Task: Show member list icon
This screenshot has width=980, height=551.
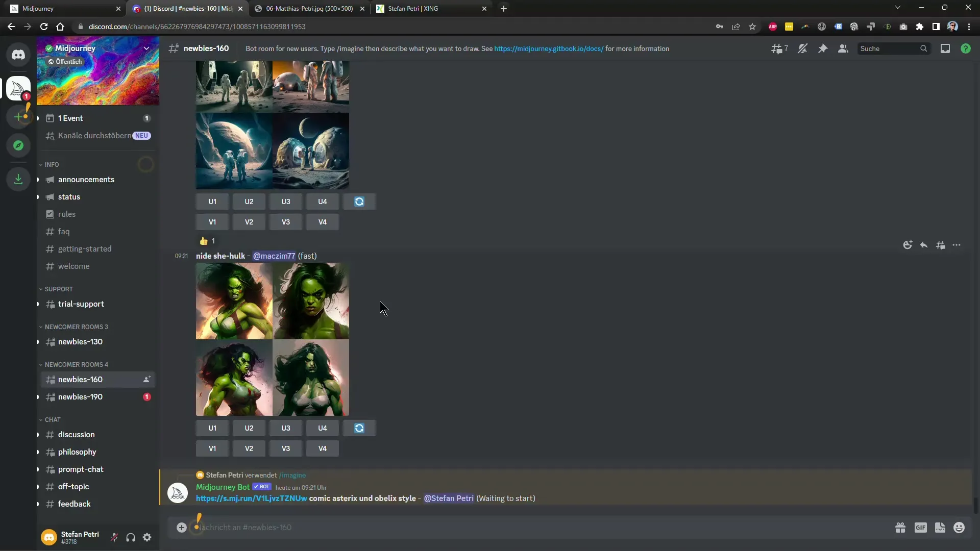Action: pyautogui.click(x=843, y=48)
